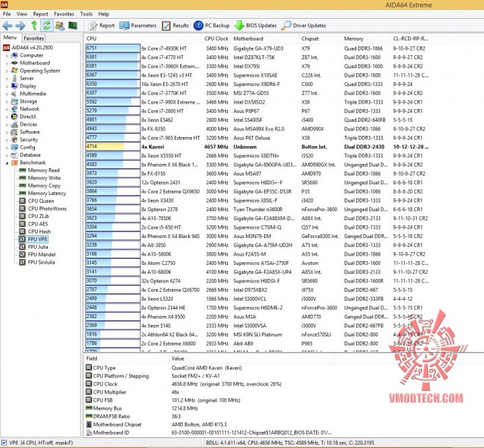Click the Forward navigation arrow

(20, 26)
